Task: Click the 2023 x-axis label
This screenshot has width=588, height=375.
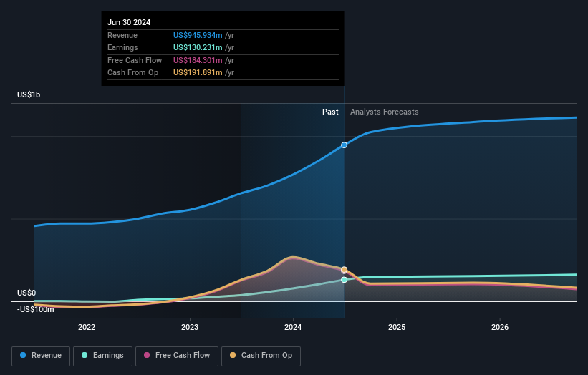Action: [190, 327]
